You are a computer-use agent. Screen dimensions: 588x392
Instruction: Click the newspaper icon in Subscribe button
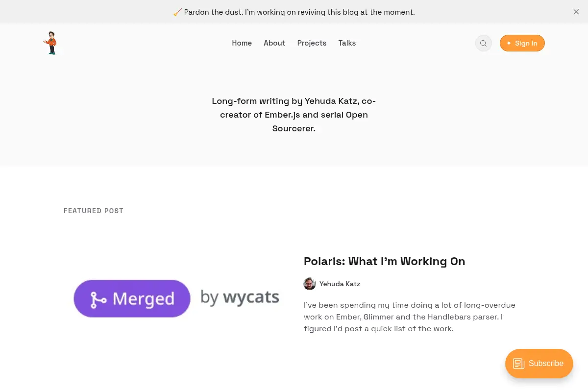click(x=519, y=364)
